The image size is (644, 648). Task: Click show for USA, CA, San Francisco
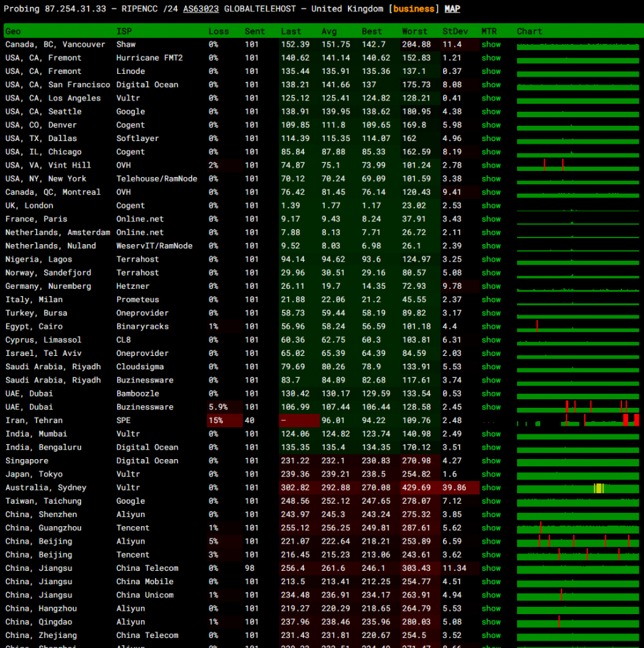pyautogui.click(x=491, y=84)
